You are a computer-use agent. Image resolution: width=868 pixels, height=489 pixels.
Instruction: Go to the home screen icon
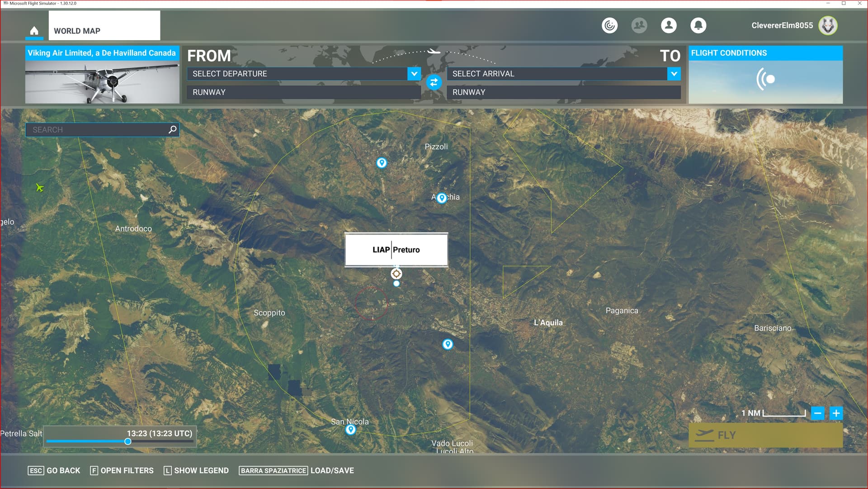click(34, 30)
